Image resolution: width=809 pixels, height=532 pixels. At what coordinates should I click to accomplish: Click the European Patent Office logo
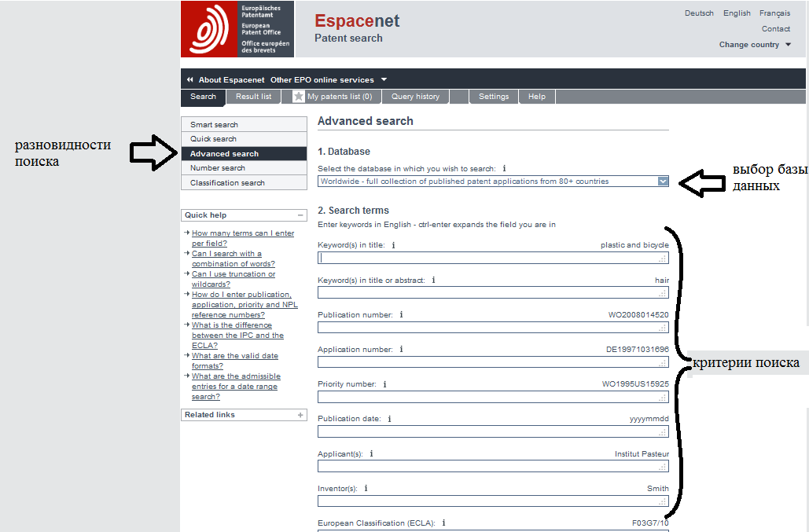coord(237,29)
